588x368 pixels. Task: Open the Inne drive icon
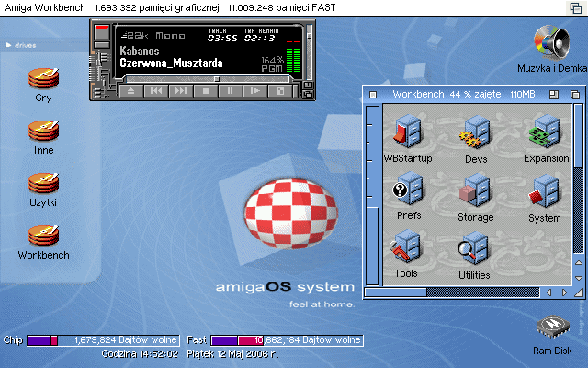tap(43, 131)
